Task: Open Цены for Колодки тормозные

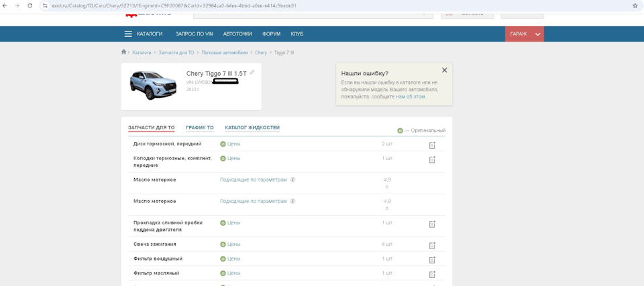Action: (233, 158)
